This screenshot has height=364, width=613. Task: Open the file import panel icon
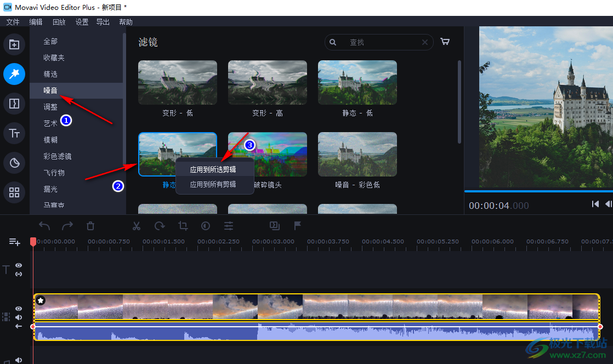click(x=14, y=44)
